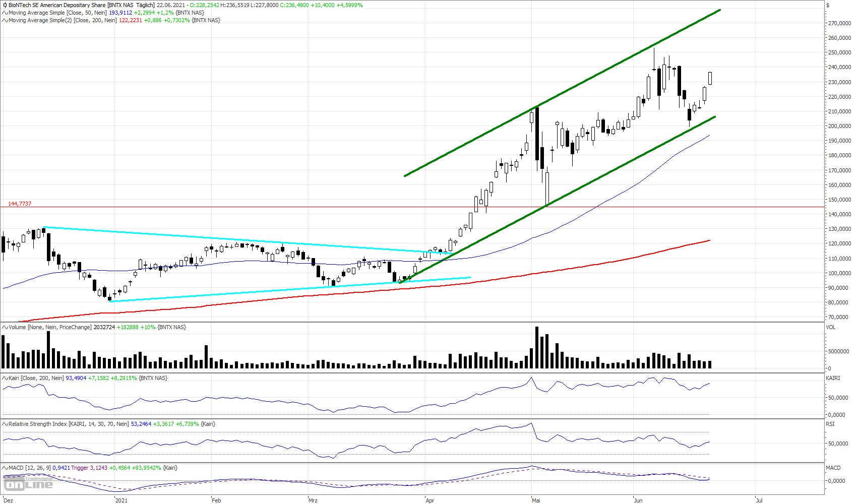Click the Feb label on time axis
The width and height of the screenshot is (857, 504).
point(216,500)
